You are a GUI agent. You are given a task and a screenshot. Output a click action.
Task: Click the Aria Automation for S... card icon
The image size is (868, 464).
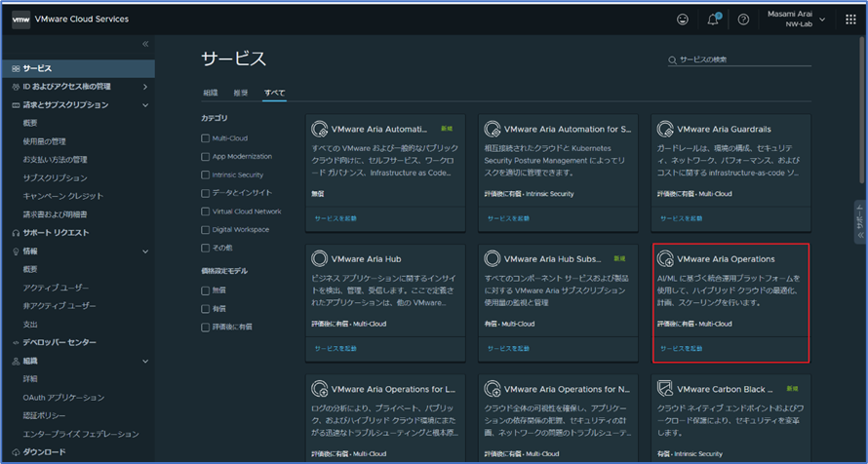pos(493,130)
